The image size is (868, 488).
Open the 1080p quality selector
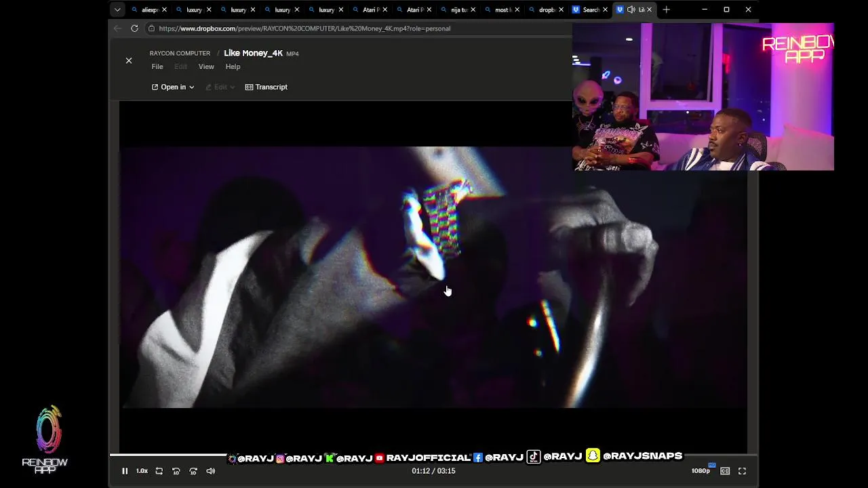pyautogui.click(x=701, y=471)
